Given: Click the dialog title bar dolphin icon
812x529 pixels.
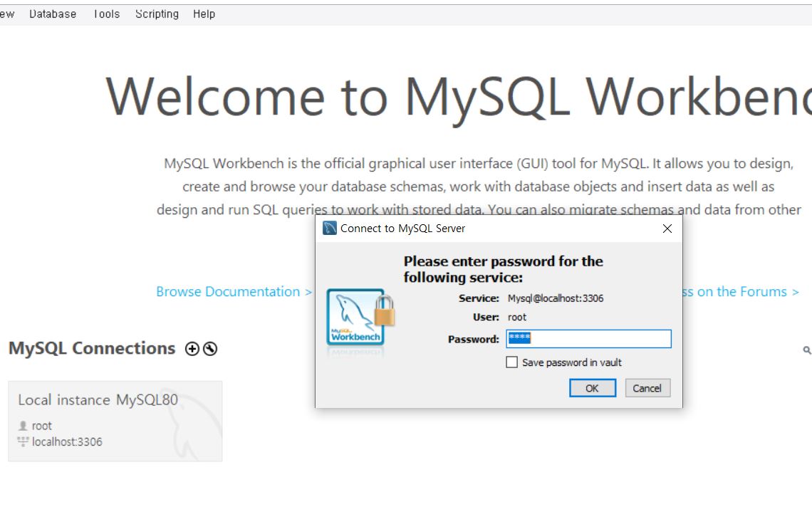Looking at the screenshot, I should (329, 228).
